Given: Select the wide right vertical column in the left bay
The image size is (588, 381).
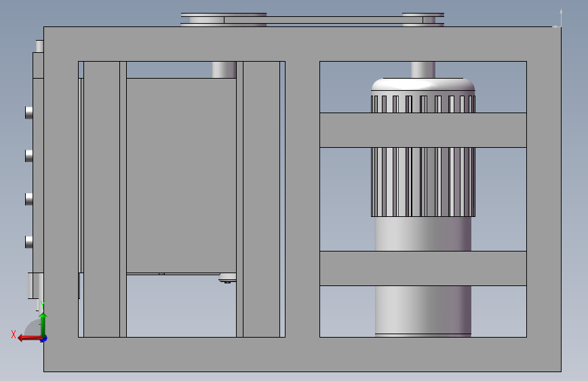Looking at the screenshot, I should click(x=261, y=199).
